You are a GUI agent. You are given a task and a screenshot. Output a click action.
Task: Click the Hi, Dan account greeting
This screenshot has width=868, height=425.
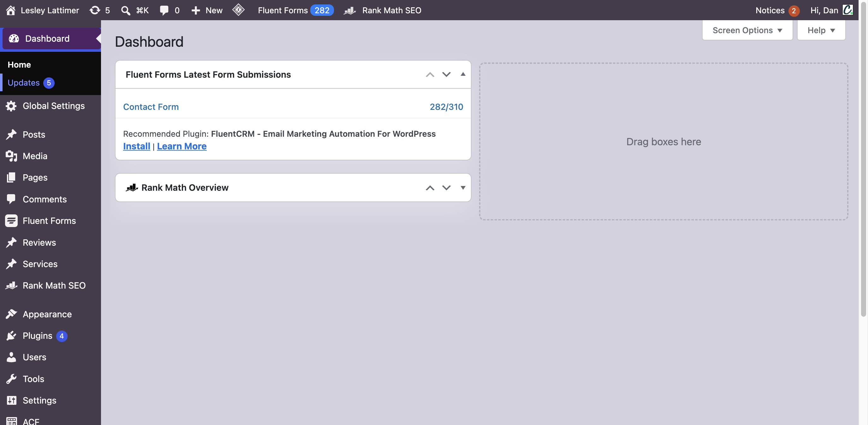[824, 10]
